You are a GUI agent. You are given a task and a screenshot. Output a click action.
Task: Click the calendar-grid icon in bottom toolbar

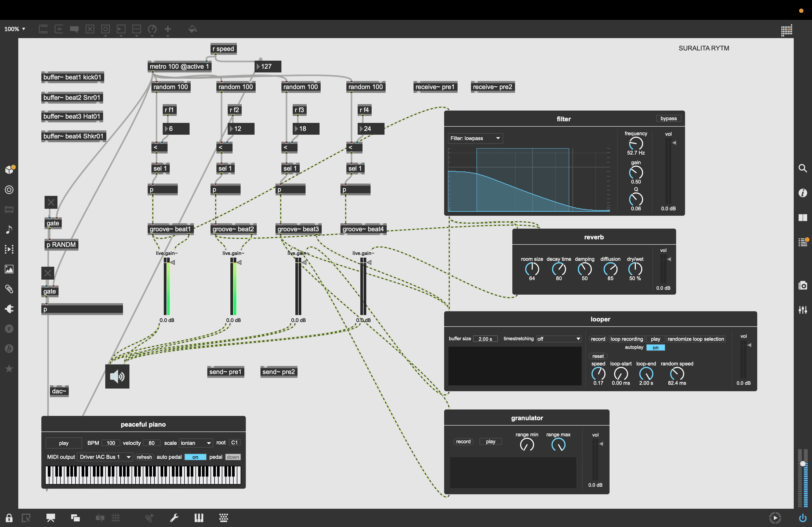pos(223,518)
